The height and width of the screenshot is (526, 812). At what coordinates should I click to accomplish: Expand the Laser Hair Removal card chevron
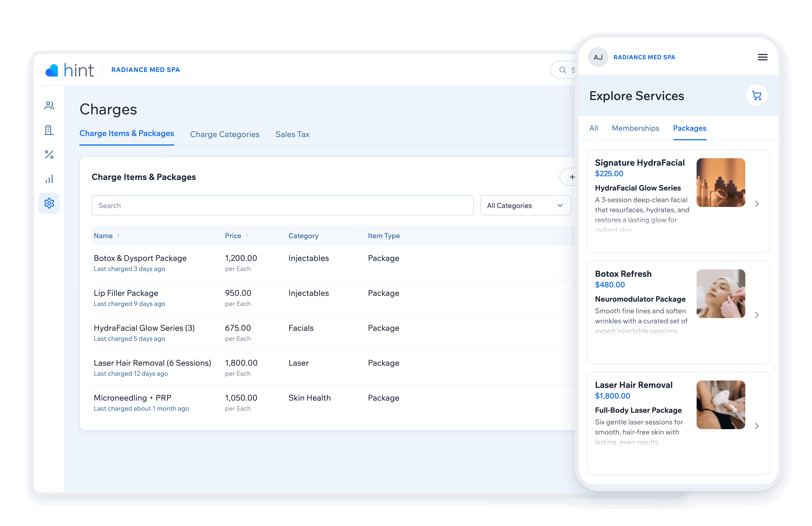point(757,426)
